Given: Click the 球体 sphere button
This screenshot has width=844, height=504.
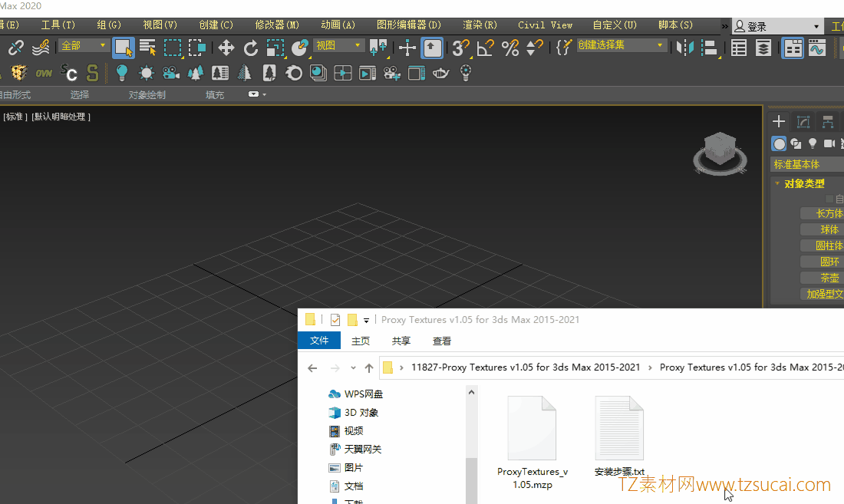Looking at the screenshot, I should click(822, 229).
